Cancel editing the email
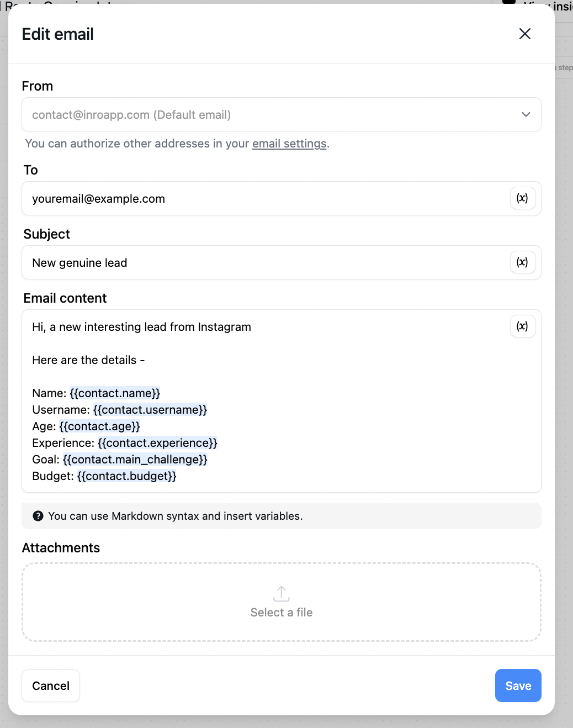This screenshot has width=573, height=728. pos(50,685)
